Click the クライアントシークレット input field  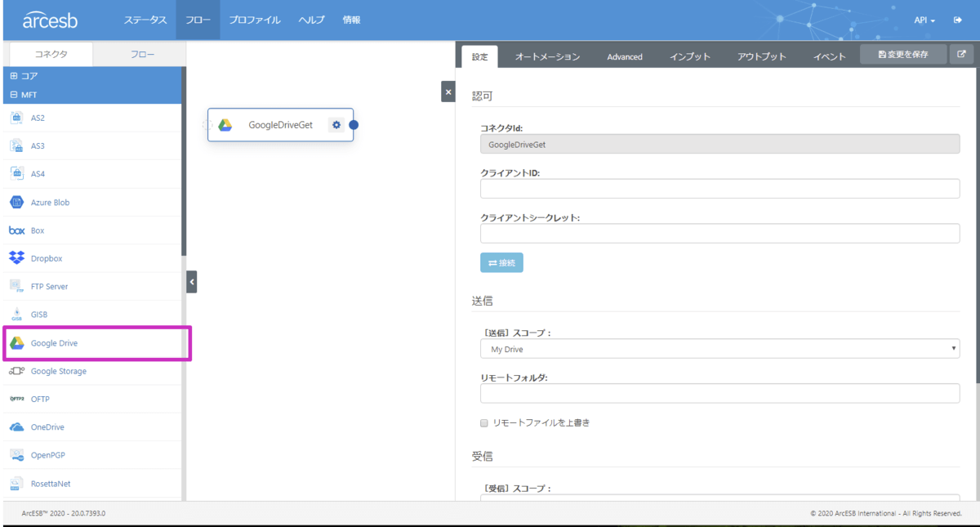pos(719,234)
